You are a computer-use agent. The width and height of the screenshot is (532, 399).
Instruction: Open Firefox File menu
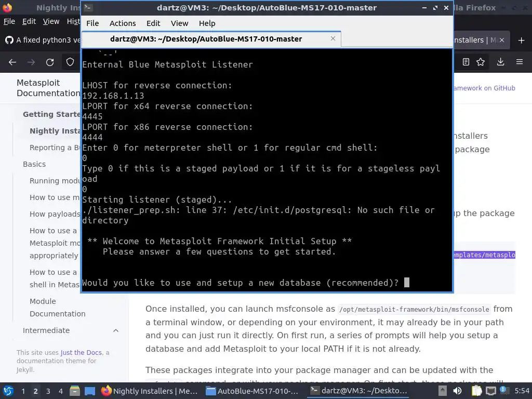[9, 21]
